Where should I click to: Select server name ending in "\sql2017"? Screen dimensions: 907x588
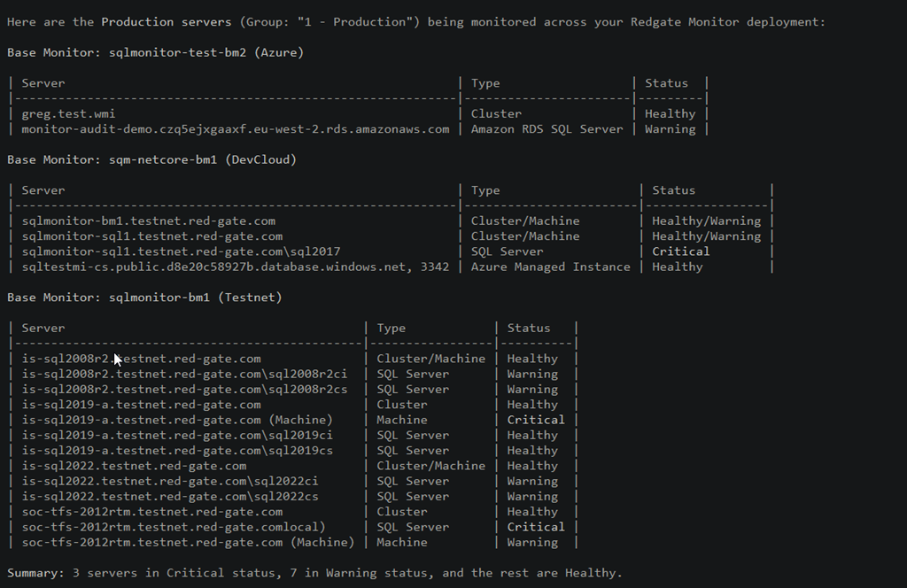pos(181,251)
